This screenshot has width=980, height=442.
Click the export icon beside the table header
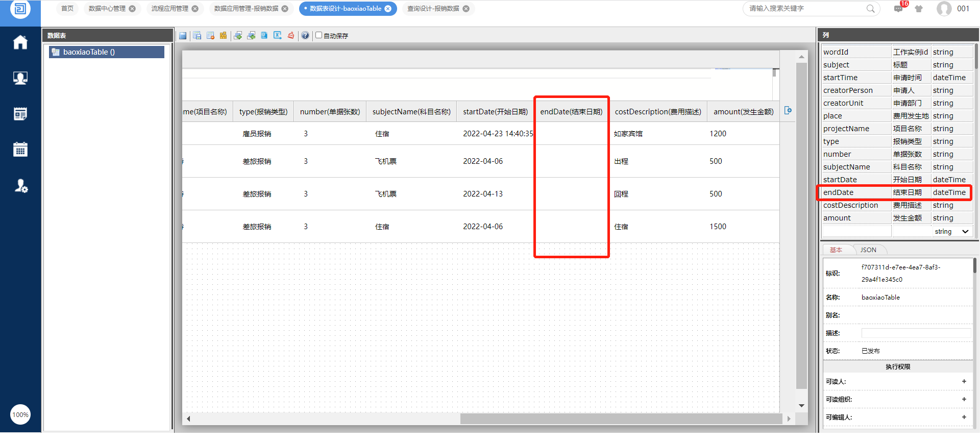pos(788,110)
